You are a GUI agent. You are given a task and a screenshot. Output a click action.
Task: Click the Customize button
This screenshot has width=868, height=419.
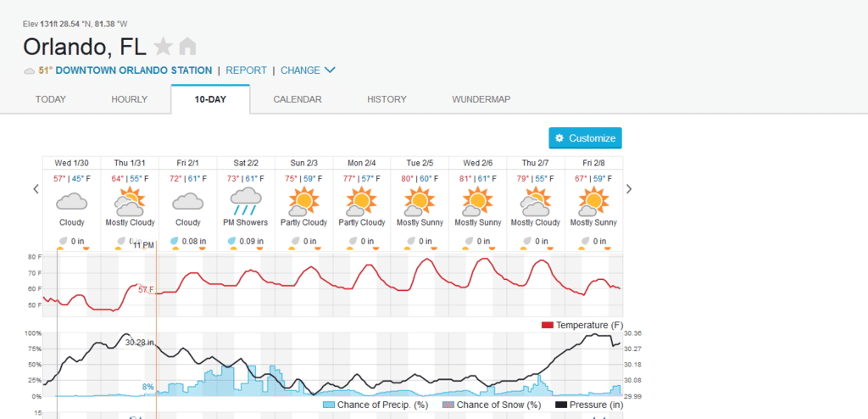(585, 138)
